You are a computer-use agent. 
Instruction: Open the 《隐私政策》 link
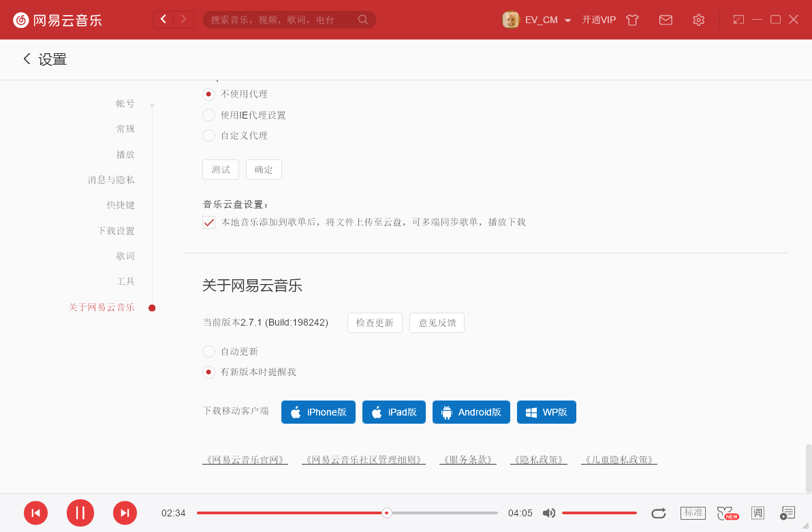coord(539,459)
